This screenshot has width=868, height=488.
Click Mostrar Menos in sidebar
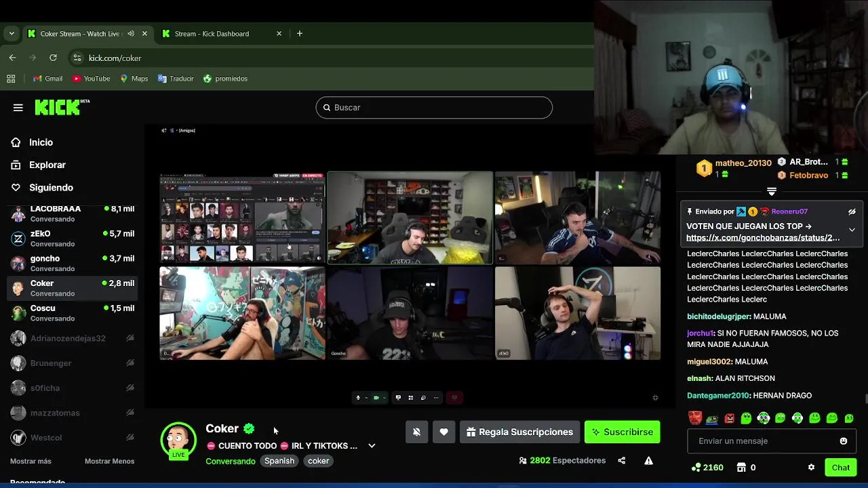(x=109, y=461)
